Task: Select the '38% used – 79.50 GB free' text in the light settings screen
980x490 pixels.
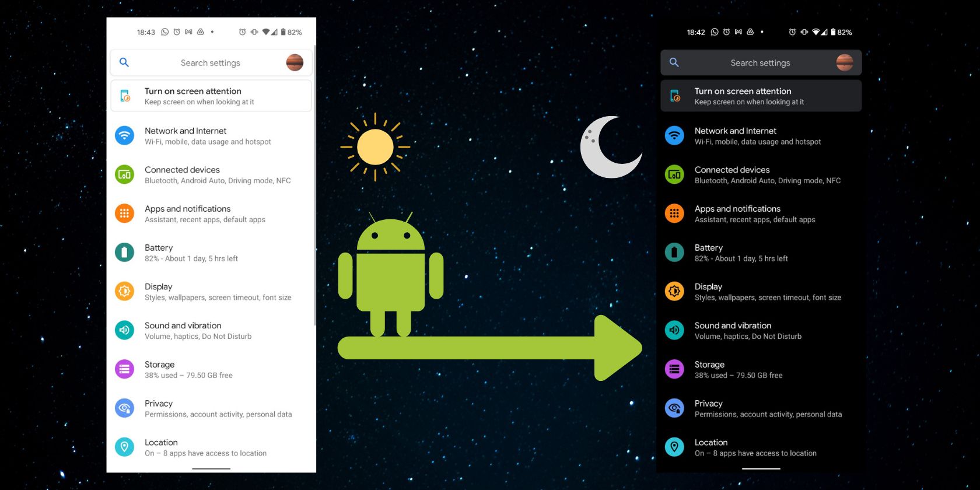Action: pos(188,375)
